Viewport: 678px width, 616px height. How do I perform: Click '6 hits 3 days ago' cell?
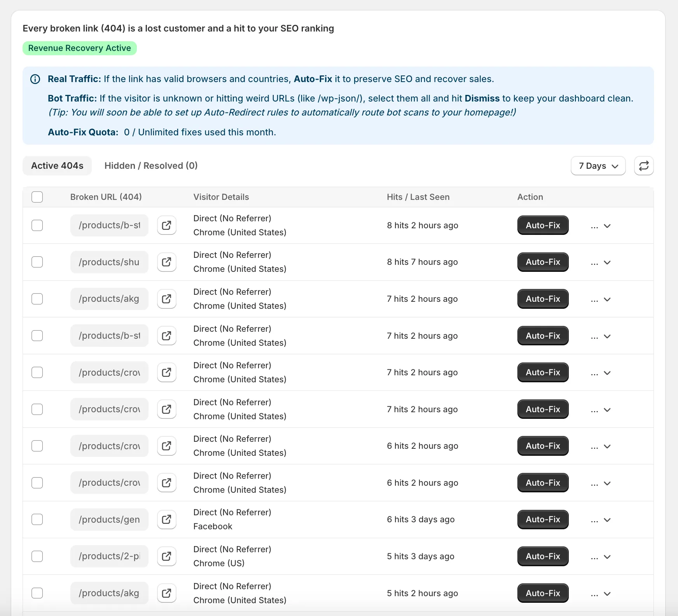[x=421, y=520]
